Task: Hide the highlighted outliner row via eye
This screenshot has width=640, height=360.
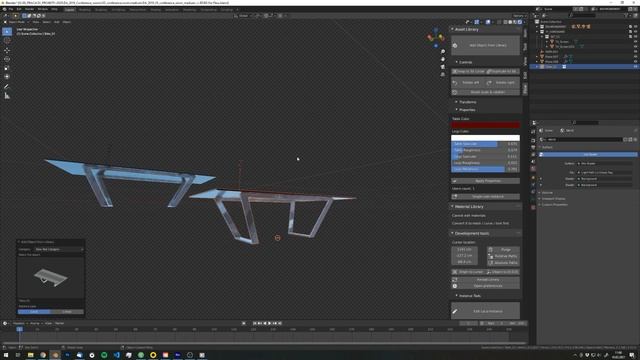Action: point(636,67)
